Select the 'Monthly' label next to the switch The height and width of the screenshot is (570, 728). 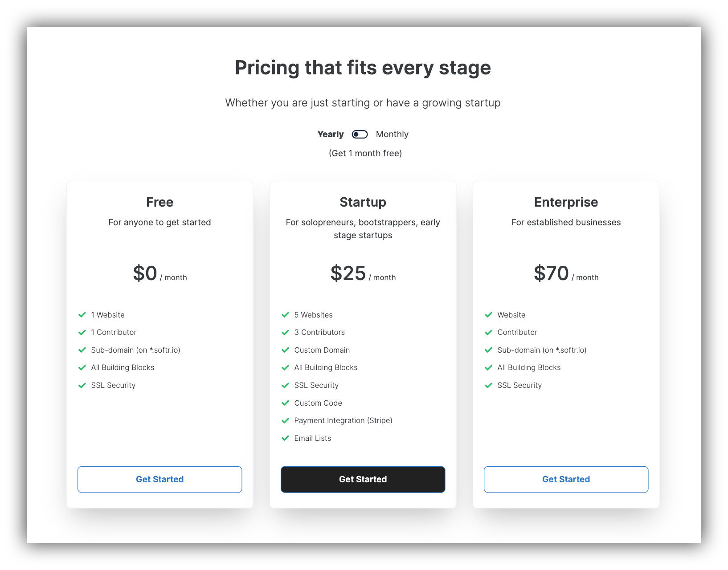tap(392, 134)
